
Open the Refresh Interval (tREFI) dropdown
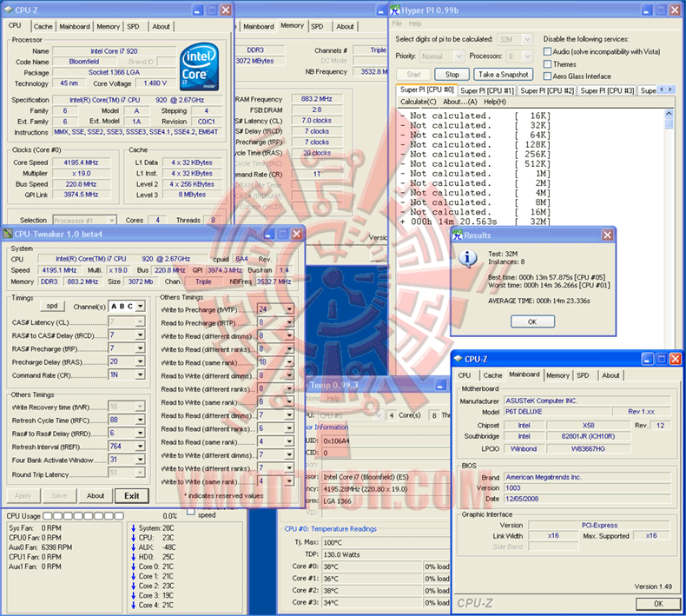[140, 447]
